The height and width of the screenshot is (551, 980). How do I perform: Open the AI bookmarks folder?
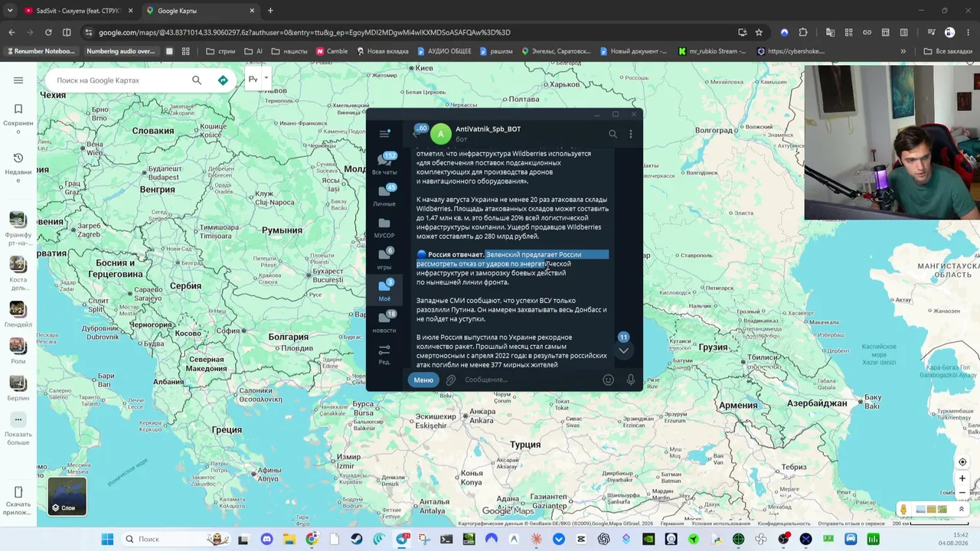(253, 51)
